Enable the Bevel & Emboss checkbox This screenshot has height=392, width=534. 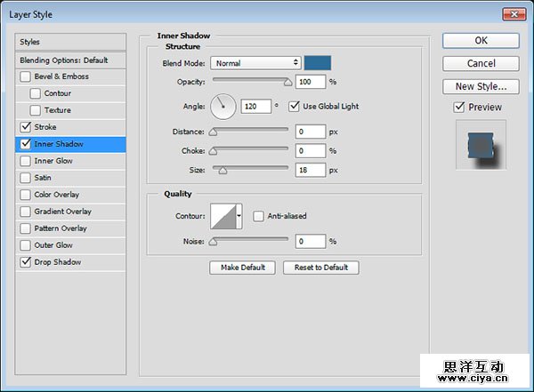tap(24, 76)
